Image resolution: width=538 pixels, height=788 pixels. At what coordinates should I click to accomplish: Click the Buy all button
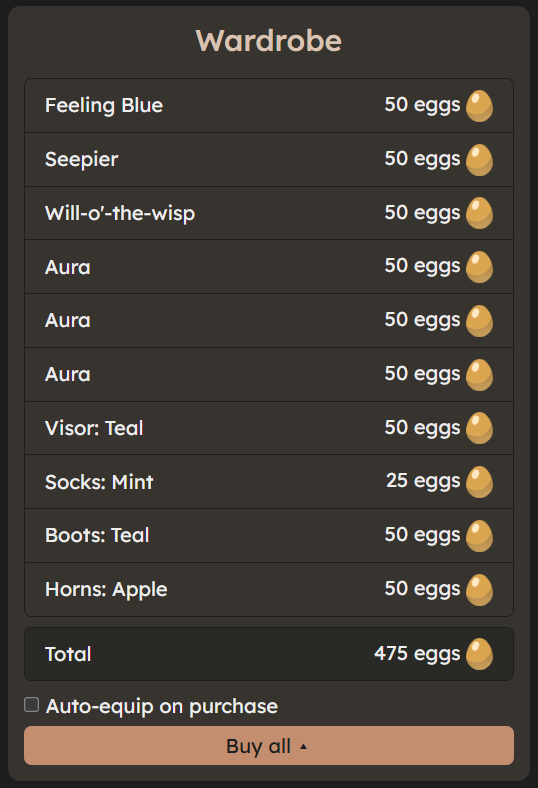pos(269,746)
